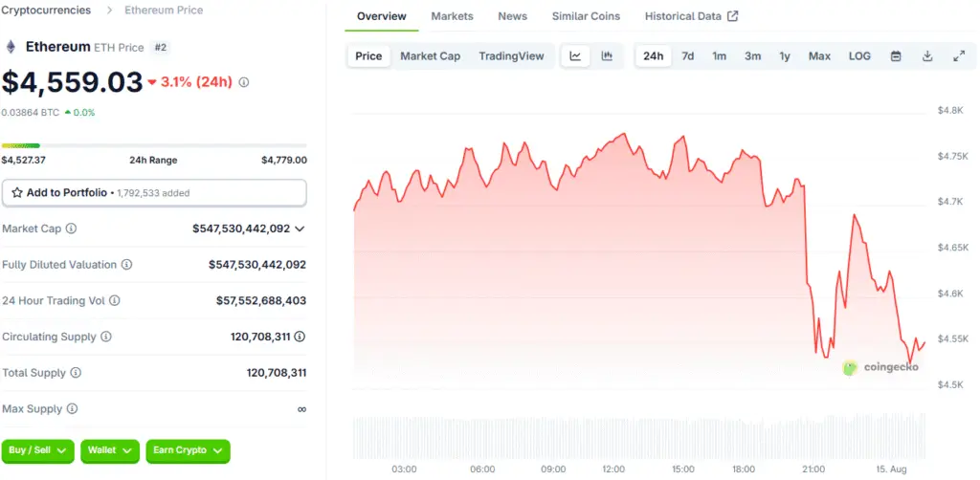Image resolution: width=980 pixels, height=480 pixels.
Task: Click the $57,552,688,403 trading volume value
Action: (261, 301)
